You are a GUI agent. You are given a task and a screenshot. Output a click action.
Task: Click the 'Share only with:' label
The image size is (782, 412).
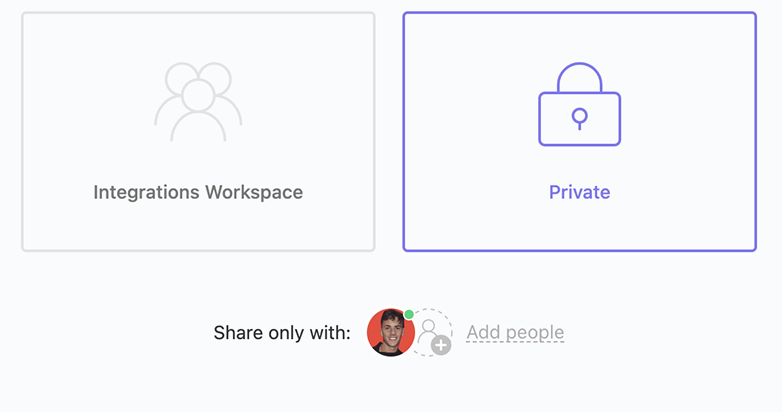[282, 333]
